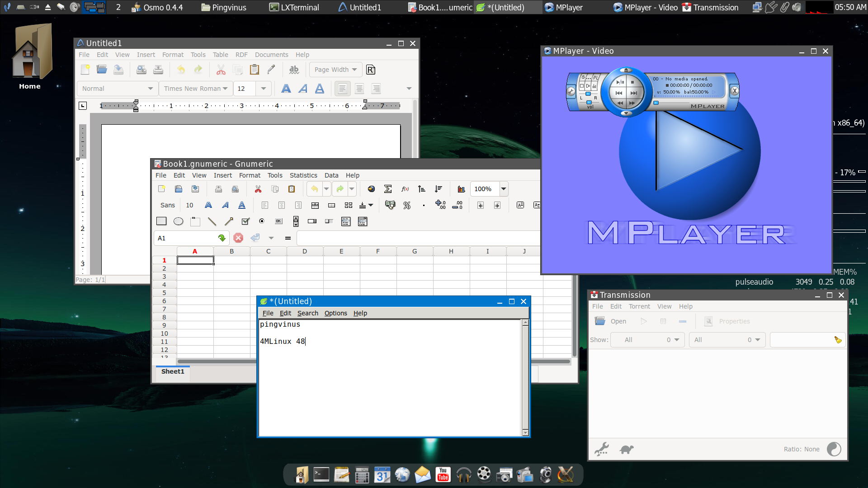This screenshot has height=488, width=868.
Task: Toggle underline in Untitled1 word processor
Action: (320, 89)
